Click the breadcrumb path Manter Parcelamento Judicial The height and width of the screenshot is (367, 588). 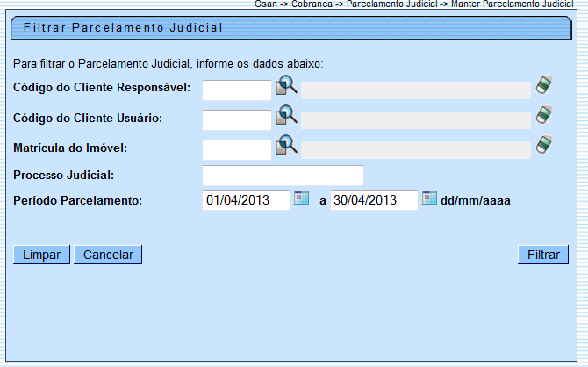point(512,4)
